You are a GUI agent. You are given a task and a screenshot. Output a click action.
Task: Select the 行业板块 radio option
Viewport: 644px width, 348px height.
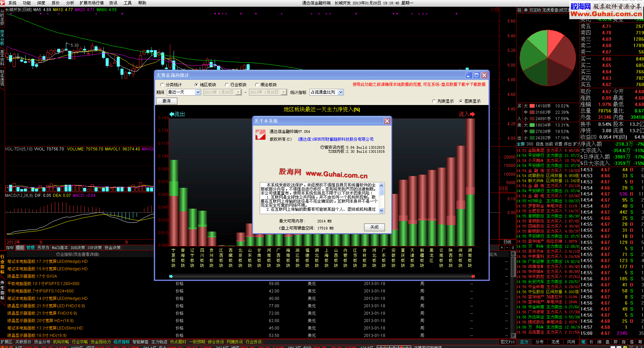[x=227, y=85]
